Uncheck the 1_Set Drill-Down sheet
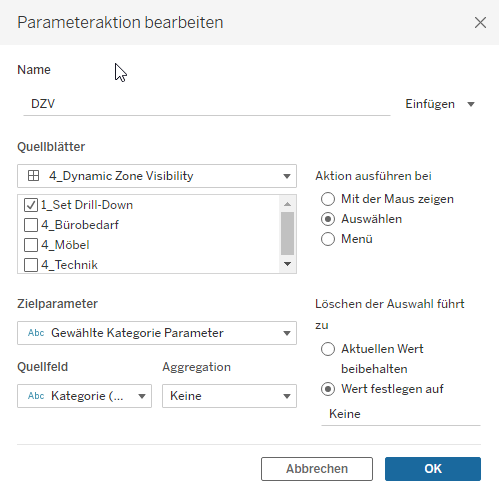 (31, 205)
